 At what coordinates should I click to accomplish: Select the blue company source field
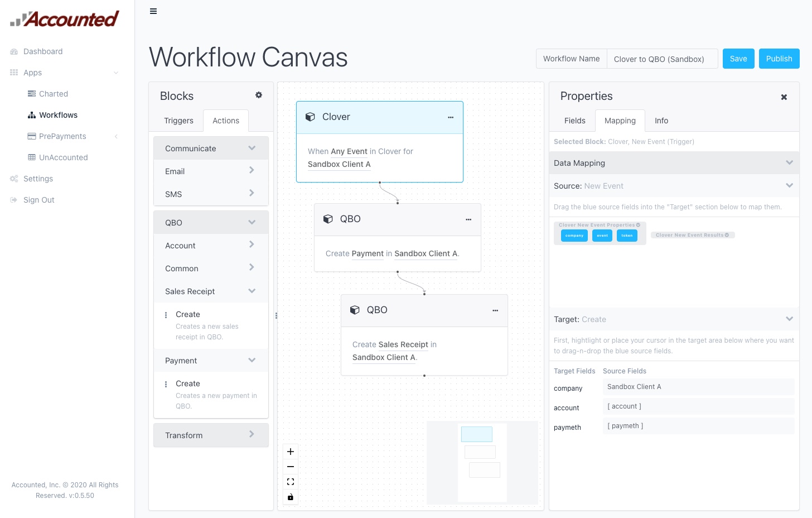point(574,236)
